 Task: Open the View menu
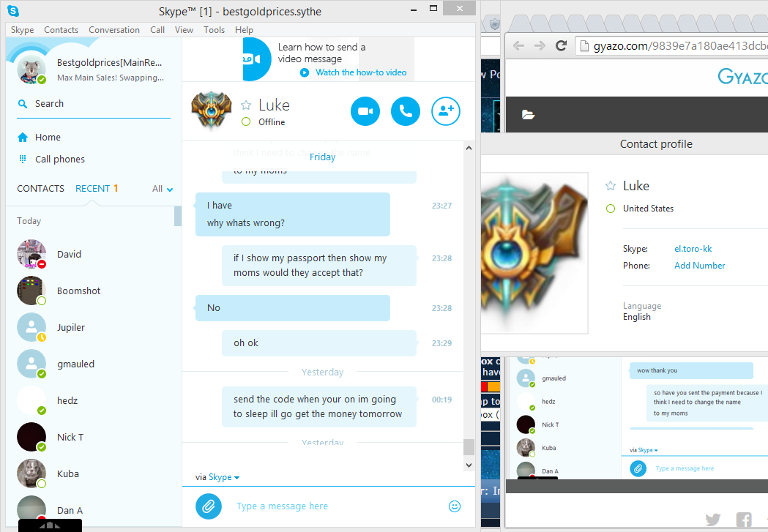184,30
